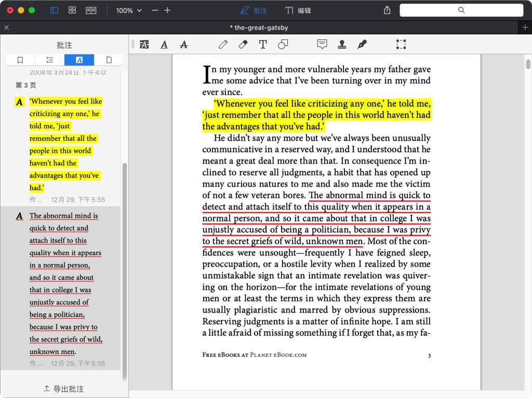The image size is (532, 398).
Task: Click the red underlined text in the document
Action: point(316,218)
